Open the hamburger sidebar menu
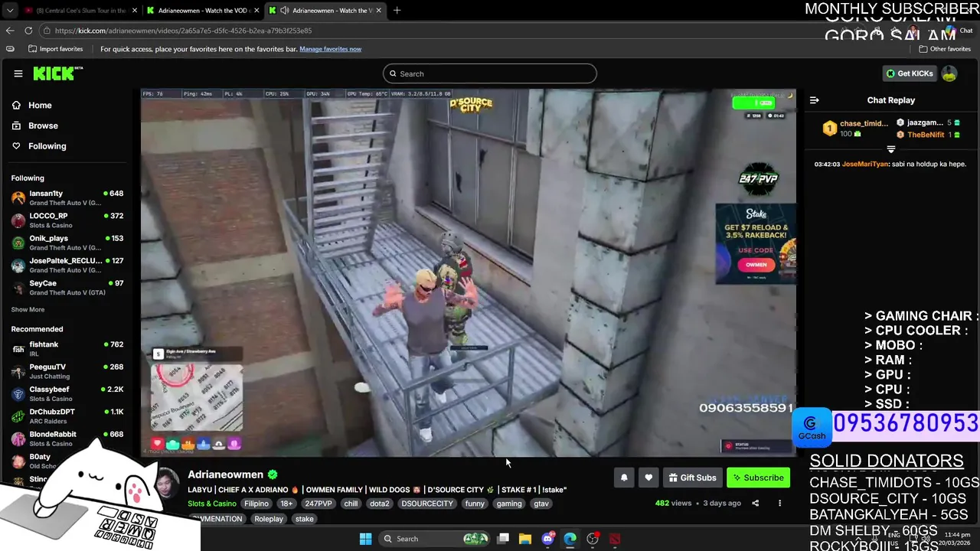This screenshot has width=980, height=551. point(18,73)
